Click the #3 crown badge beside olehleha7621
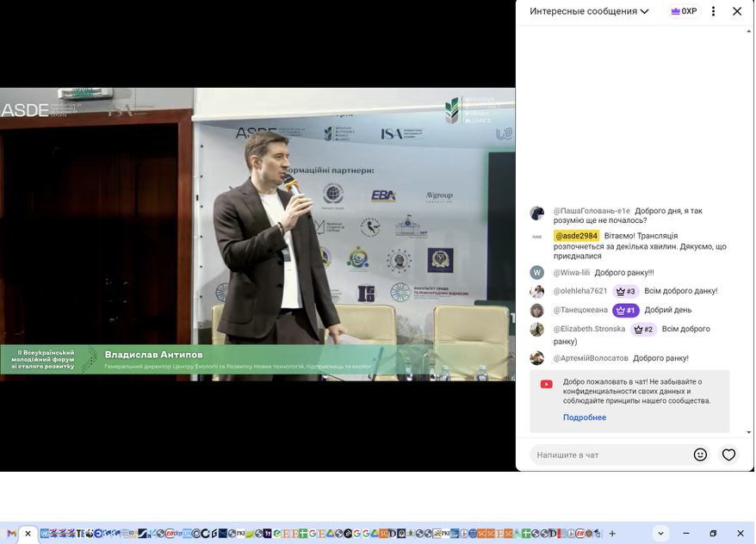Screen dimensions: 756x544 pos(626,292)
